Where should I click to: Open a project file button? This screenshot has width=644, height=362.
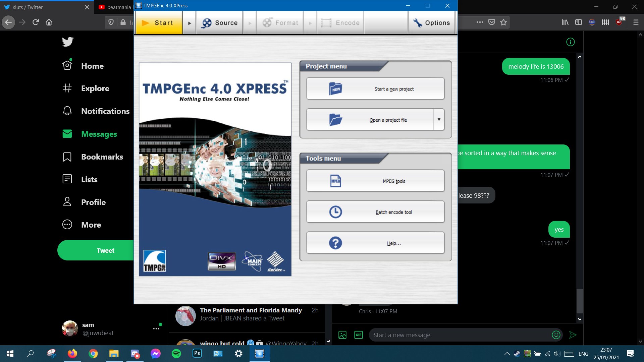click(x=370, y=120)
